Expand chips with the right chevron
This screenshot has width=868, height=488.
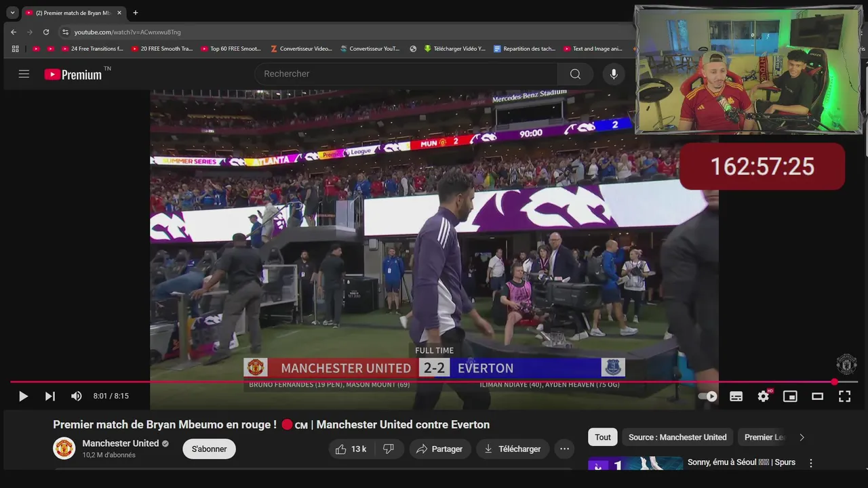coord(802,437)
